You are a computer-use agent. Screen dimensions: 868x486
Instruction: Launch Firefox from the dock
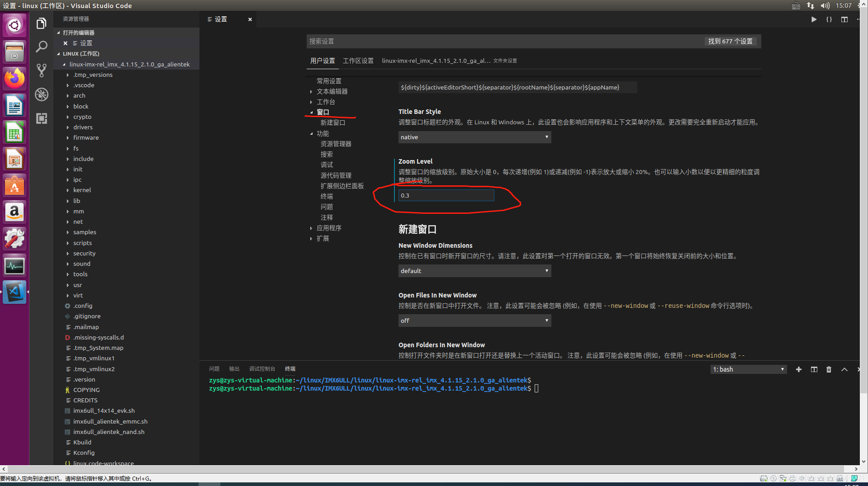click(x=14, y=78)
